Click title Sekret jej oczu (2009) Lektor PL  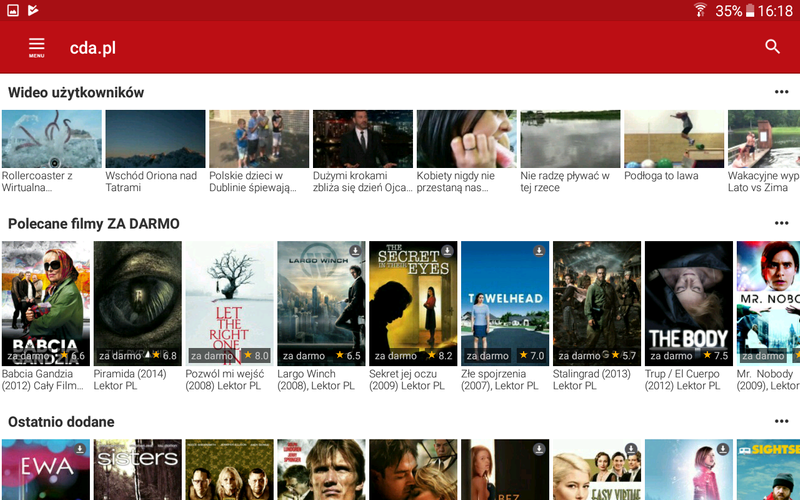point(407,380)
